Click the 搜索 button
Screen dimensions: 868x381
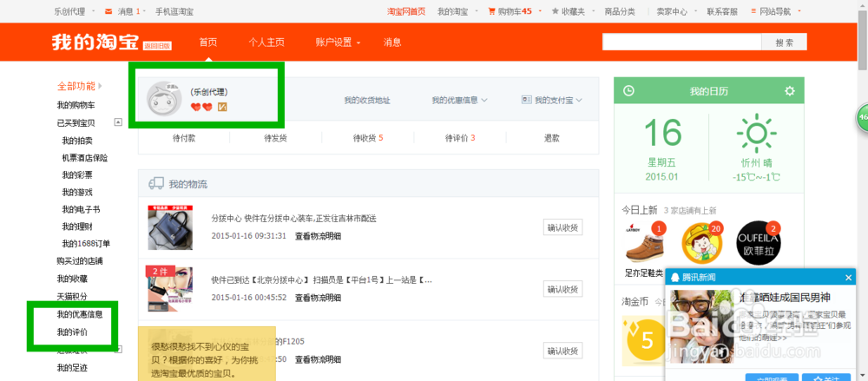784,42
